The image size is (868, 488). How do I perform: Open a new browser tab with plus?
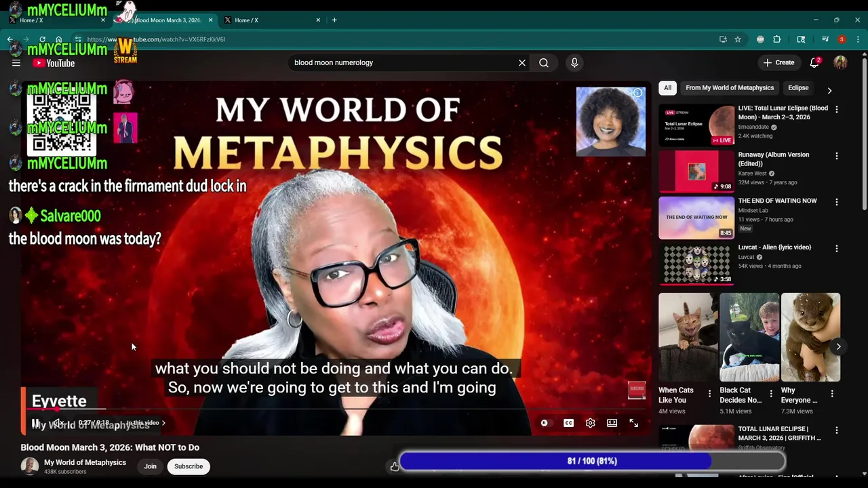pos(334,20)
